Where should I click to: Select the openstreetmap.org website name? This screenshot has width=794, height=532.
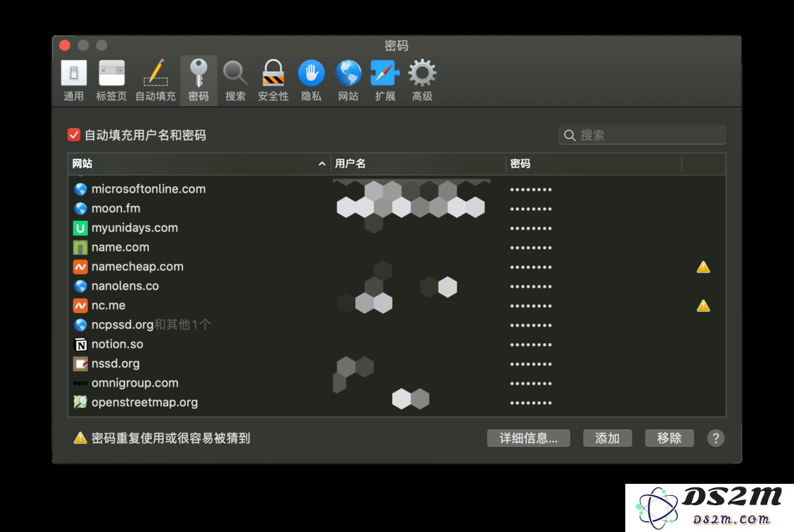click(145, 402)
